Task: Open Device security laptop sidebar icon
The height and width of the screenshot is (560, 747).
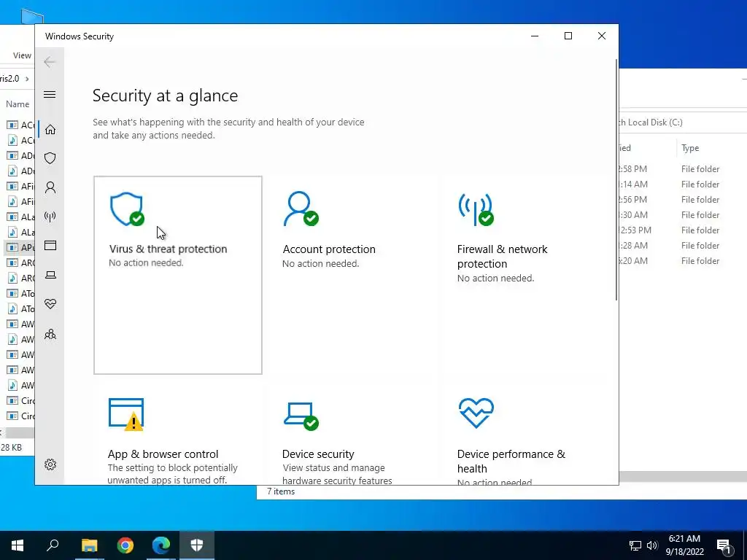Action: point(50,275)
